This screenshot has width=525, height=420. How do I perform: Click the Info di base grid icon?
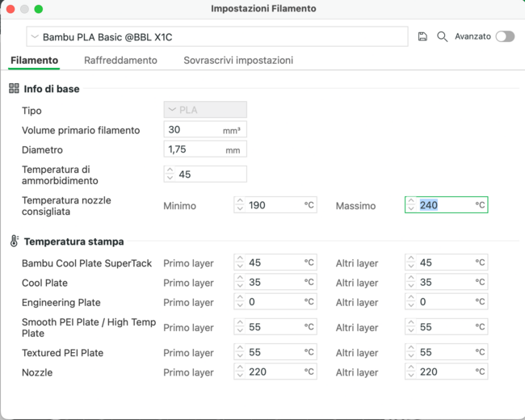pos(14,89)
